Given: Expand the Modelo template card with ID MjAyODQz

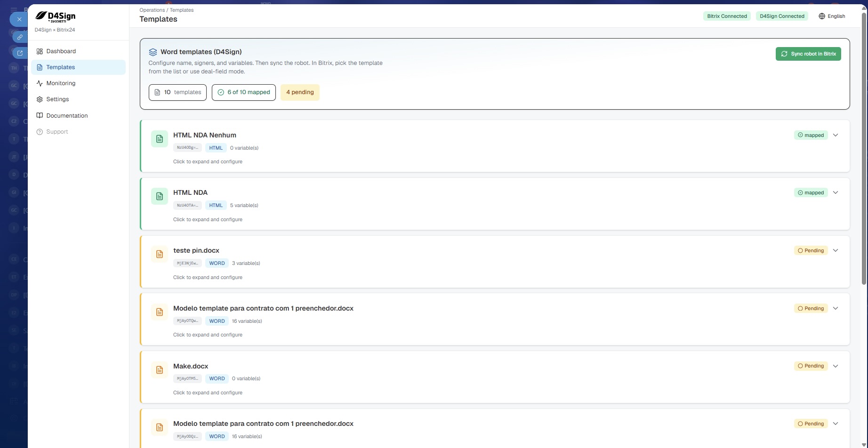Looking at the screenshot, I should (836, 424).
